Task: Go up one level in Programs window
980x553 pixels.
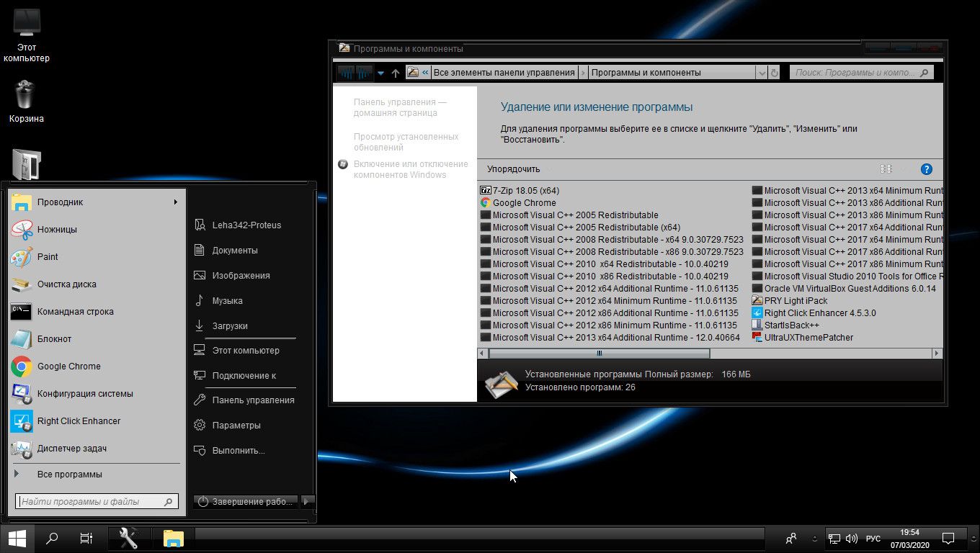Action: (395, 73)
